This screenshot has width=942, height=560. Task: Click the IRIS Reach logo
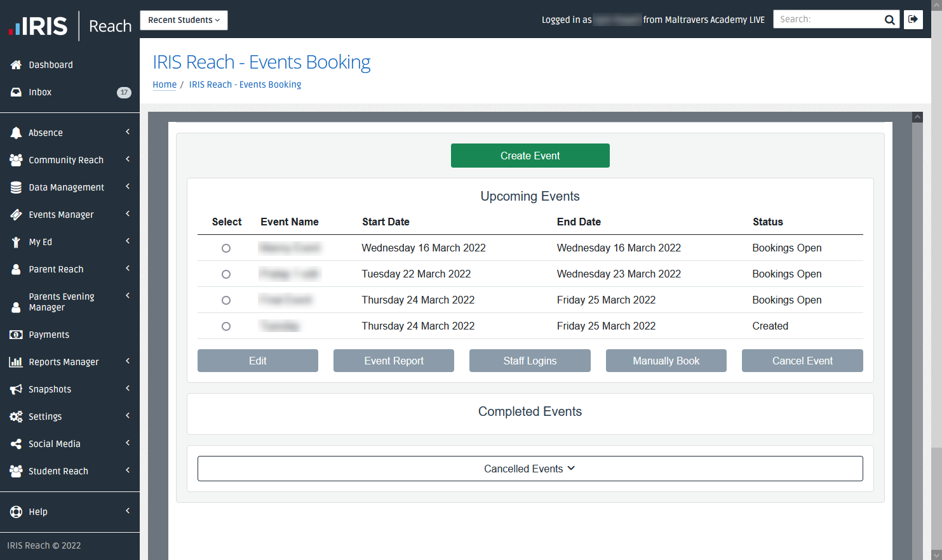(70, 26)
